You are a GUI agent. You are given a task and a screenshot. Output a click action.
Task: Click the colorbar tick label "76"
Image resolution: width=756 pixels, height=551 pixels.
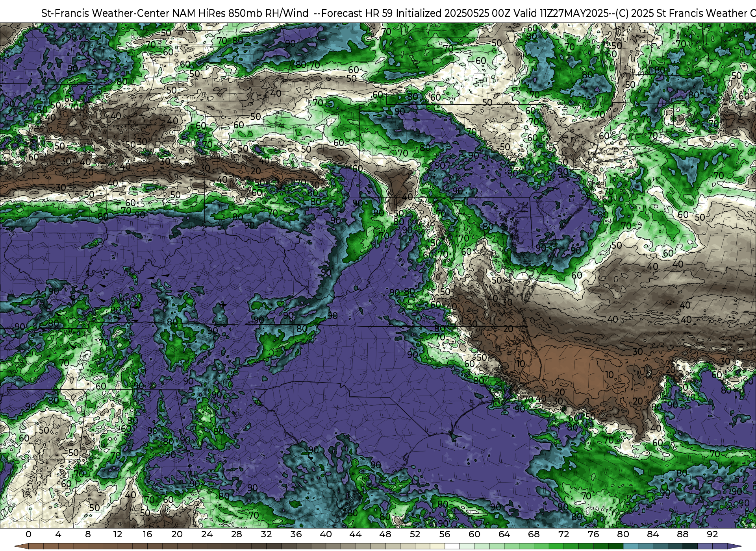pyautogui.click(x=593, y=534)
